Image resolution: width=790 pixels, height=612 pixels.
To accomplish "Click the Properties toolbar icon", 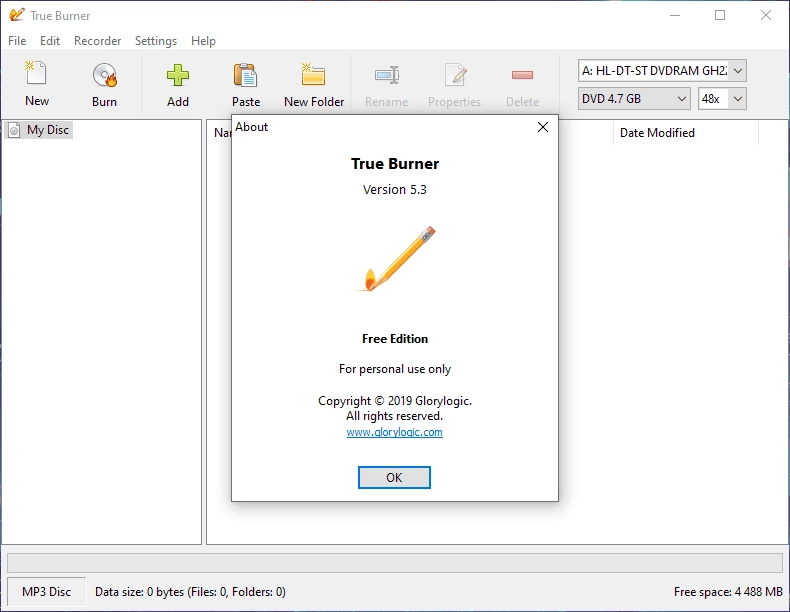I will pyautogui.click(x=456, y=75).
